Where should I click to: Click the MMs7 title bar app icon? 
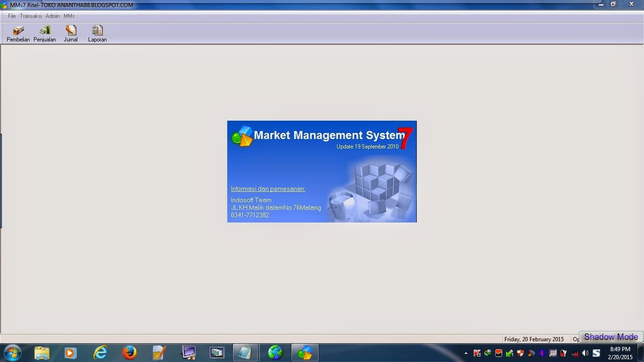[4, 5]
